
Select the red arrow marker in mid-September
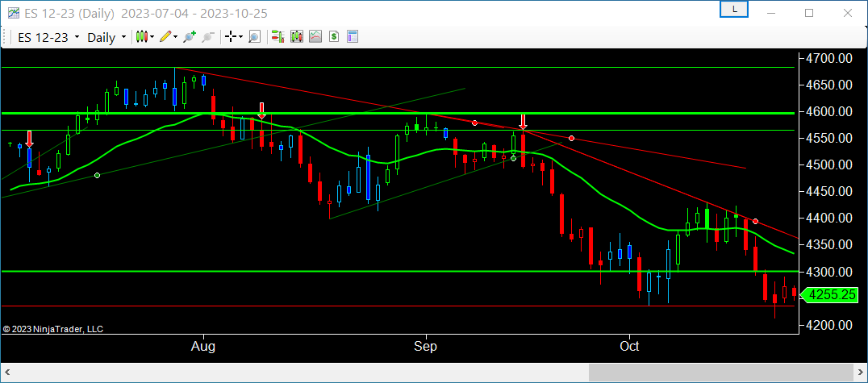(x=523, y=122)
